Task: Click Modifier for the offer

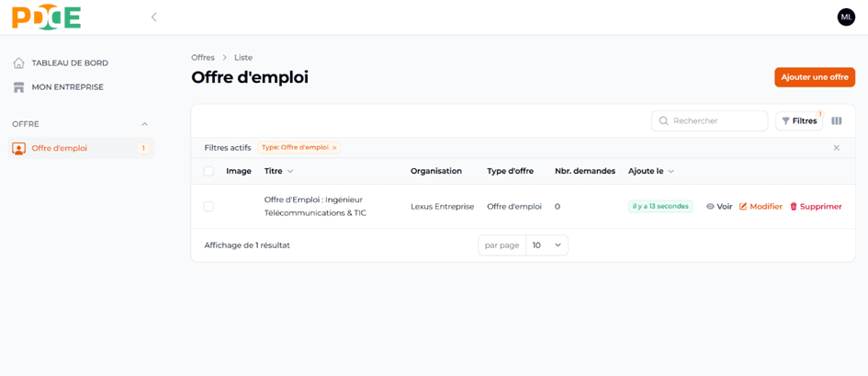Action: [761, 207]
